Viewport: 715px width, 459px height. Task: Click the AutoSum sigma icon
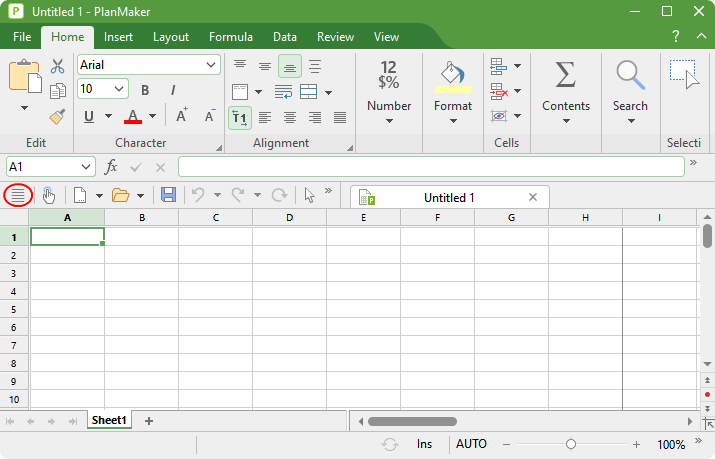565,75
